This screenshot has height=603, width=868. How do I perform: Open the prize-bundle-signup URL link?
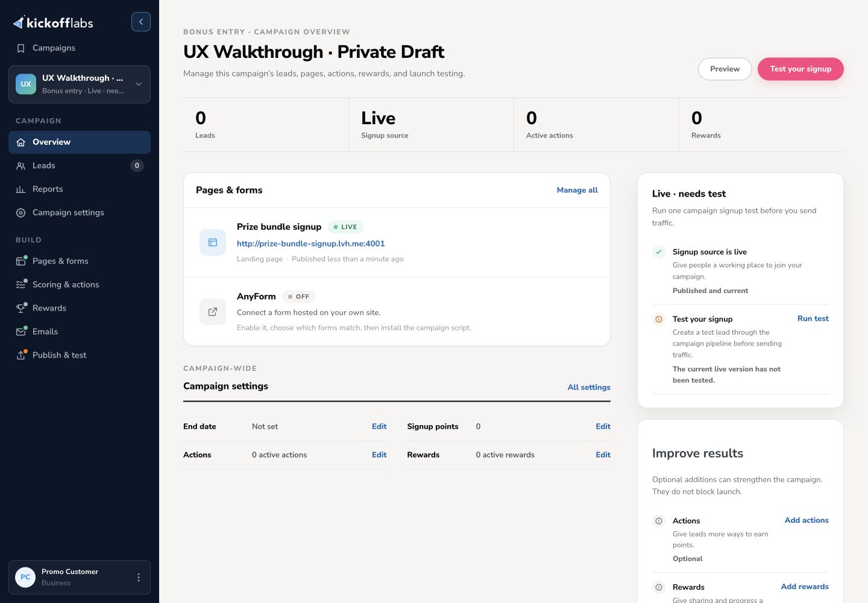[x=310, y=244]
